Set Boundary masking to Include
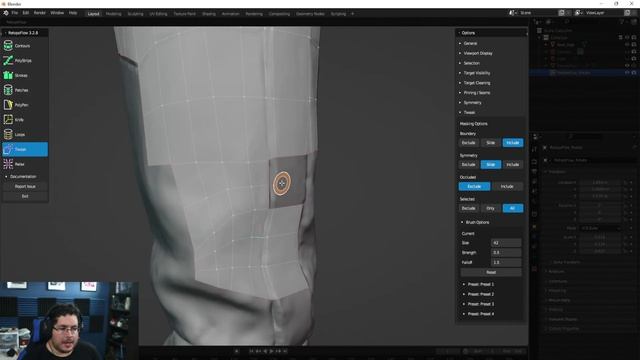 [513, 143]
